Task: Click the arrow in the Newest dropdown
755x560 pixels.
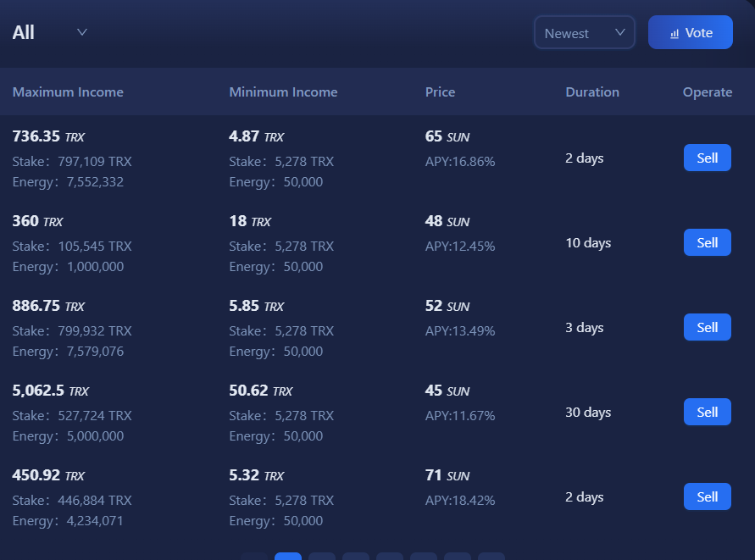Action: (x=619, y=32)
